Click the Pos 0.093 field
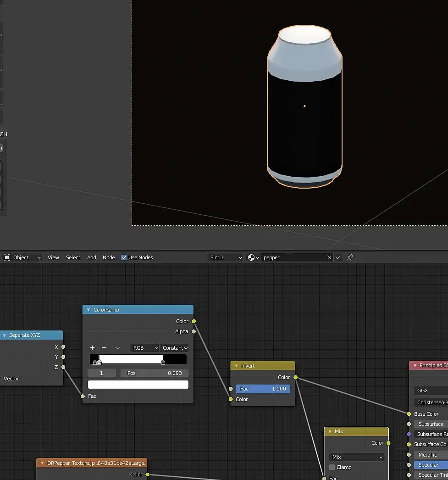The width and height of the screenshot is (448, 480). (155, 373)
